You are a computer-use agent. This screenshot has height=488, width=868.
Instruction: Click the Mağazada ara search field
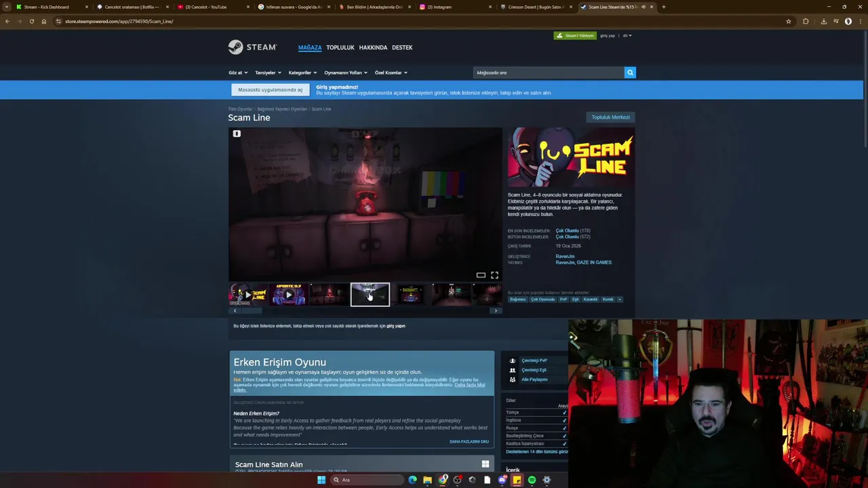point(549,73)
